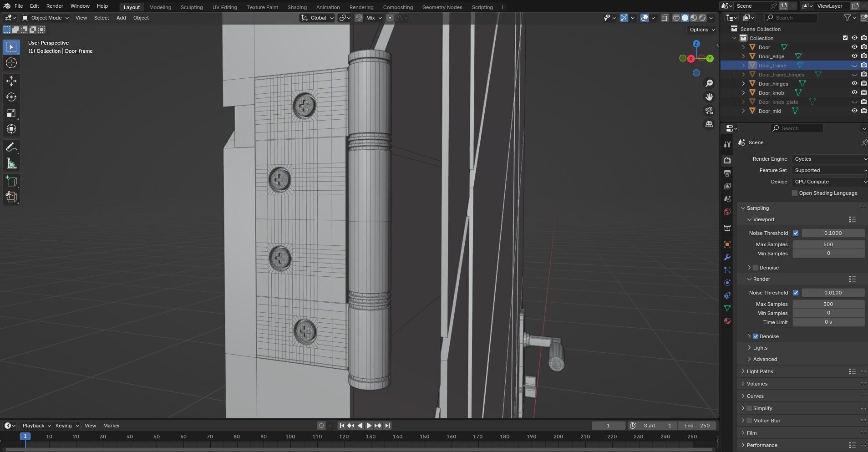This screenshot has height=452, width=868.
Task: Switch to the Geometry Nodes workspace tab
Action: 442,7
